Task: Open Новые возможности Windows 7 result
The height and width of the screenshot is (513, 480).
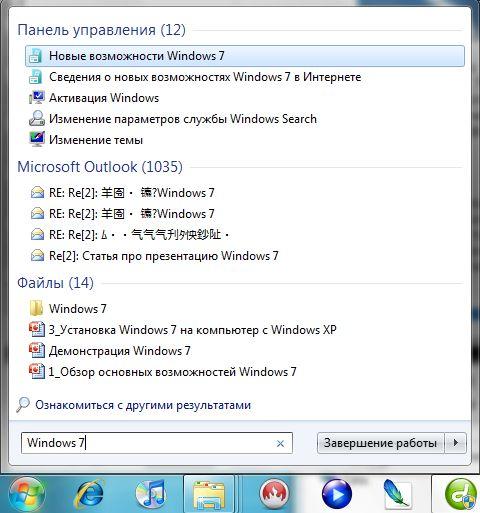Action: pyautogui.click(x=245, y=56)
